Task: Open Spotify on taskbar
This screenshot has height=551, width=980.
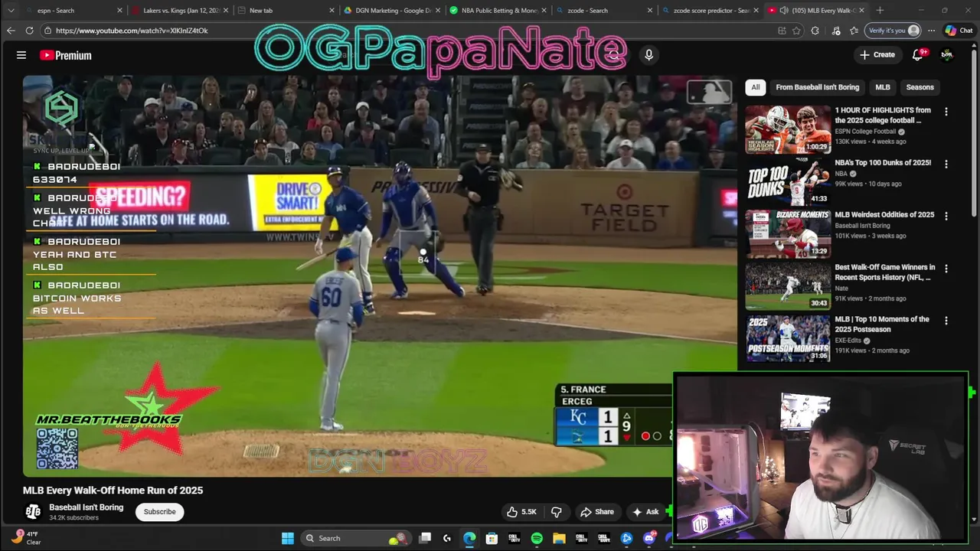Action: pos(537,539)
